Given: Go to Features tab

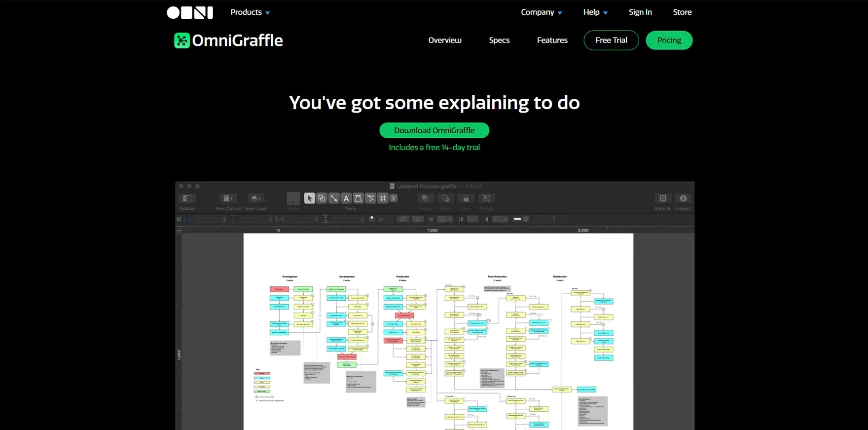Looking at the screenshot, I should tap(552, 40).
